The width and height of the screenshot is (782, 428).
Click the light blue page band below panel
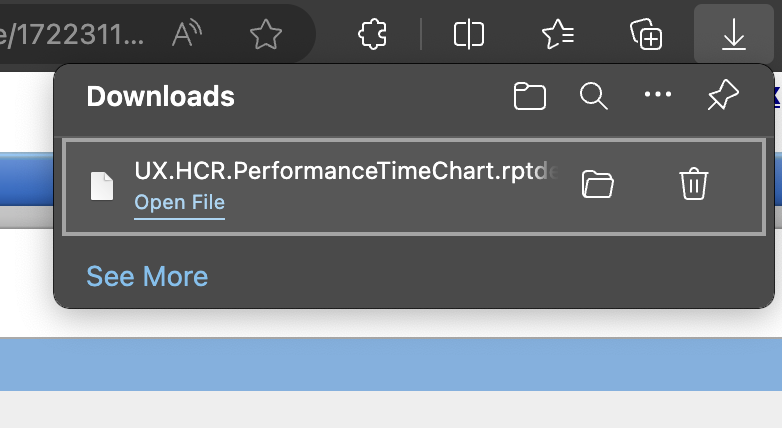391,364
